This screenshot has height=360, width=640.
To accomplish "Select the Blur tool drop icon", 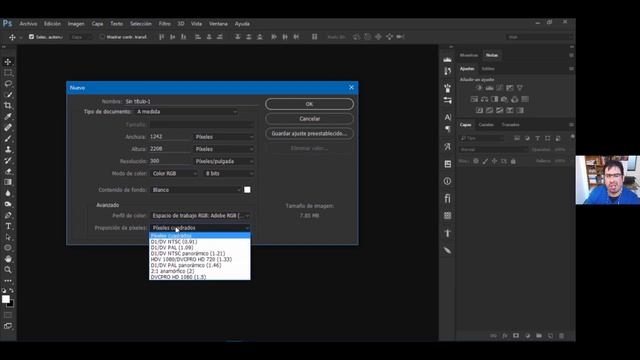I will click(8, 193).
